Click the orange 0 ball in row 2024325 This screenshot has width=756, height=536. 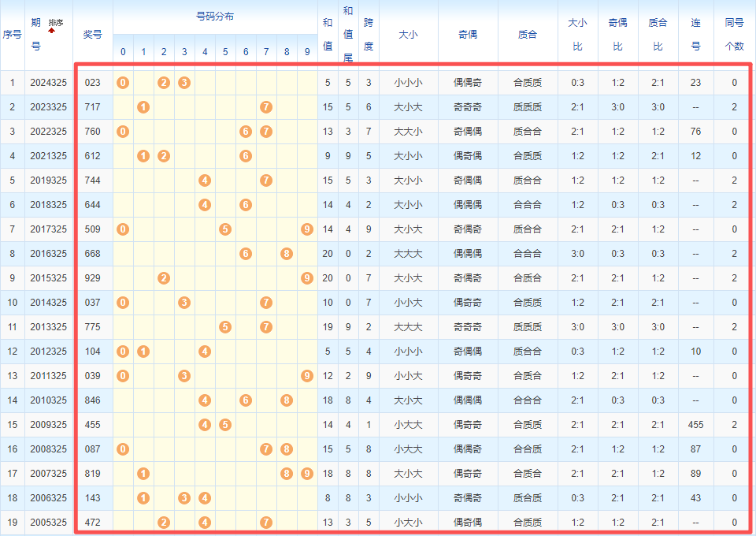(123, 83)
